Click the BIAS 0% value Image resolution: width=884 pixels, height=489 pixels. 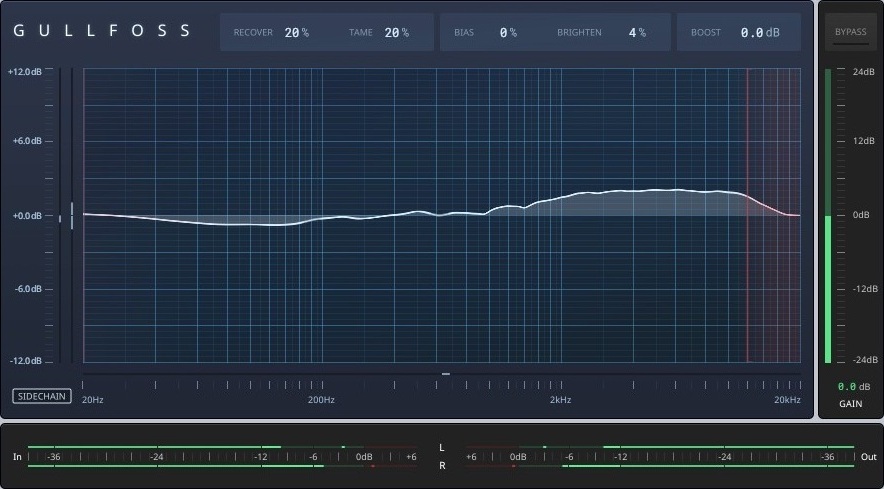[508, 33]
